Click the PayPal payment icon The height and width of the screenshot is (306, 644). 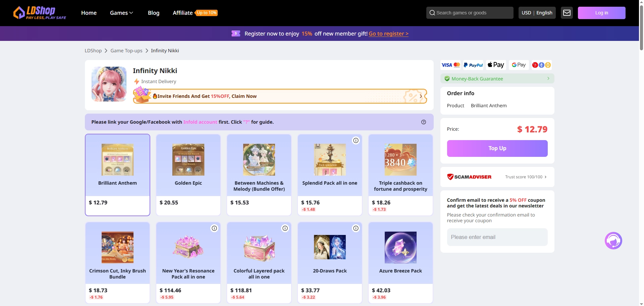point(473,65)
